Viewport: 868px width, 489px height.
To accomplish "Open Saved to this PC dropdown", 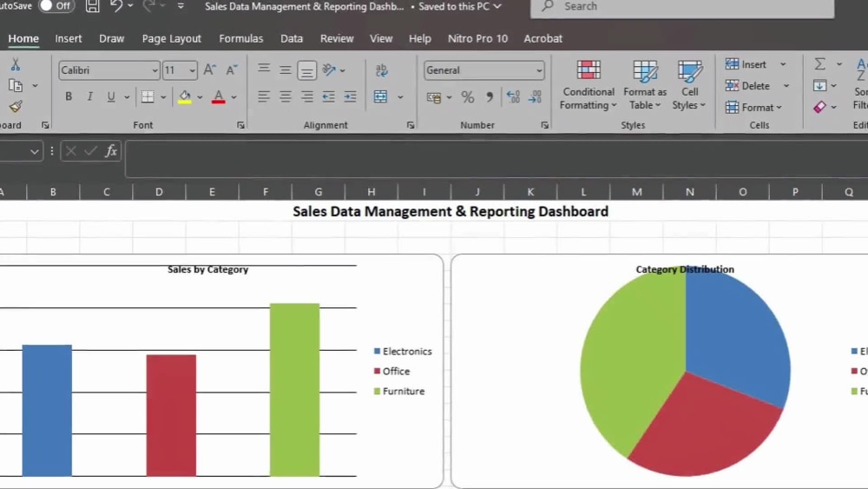I will [459, 6].
